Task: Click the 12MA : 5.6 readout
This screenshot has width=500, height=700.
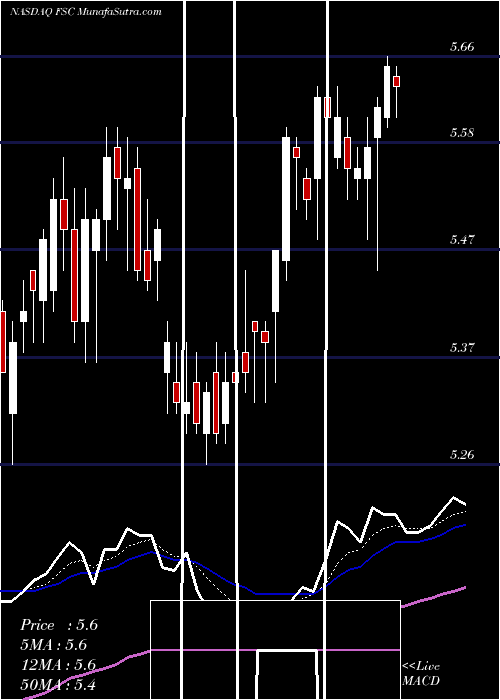Action: [x=58, y=665]
